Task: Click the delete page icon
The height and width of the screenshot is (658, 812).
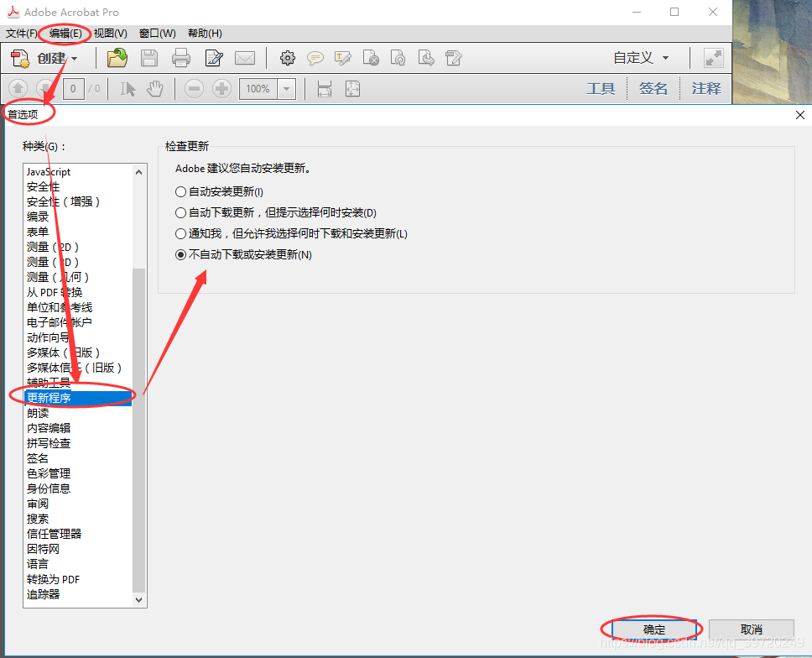Action: tap(371, 58)
